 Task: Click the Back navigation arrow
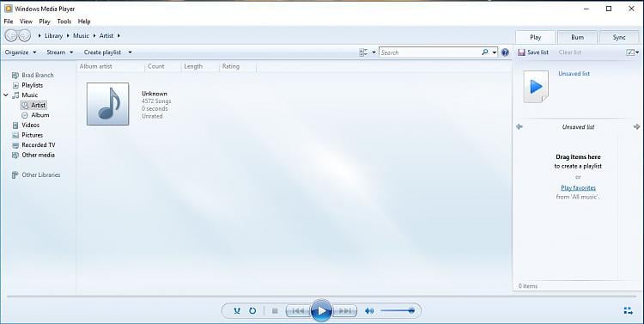[11, 36]
